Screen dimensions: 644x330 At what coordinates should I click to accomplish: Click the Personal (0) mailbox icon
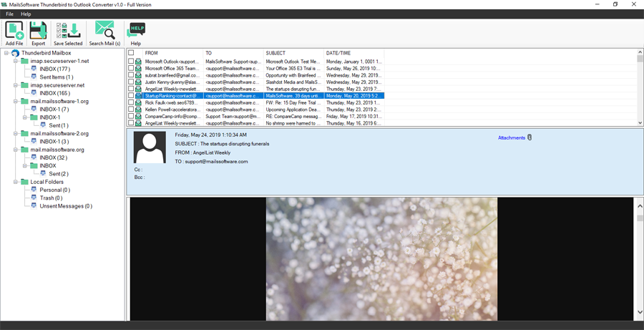[34, 190]
